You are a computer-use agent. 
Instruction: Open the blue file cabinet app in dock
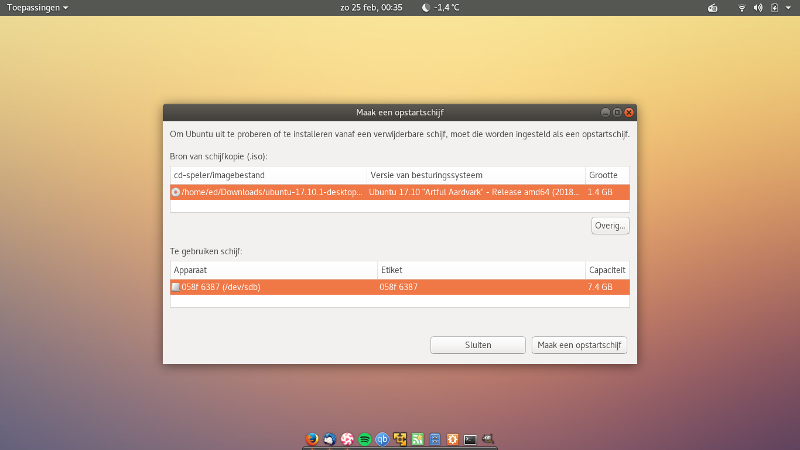(435, 439)
